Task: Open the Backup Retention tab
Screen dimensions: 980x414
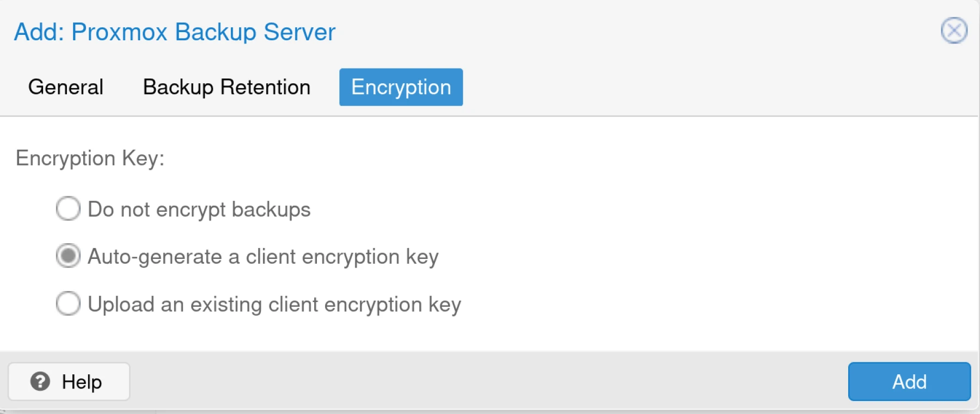Action: (226, 87)
